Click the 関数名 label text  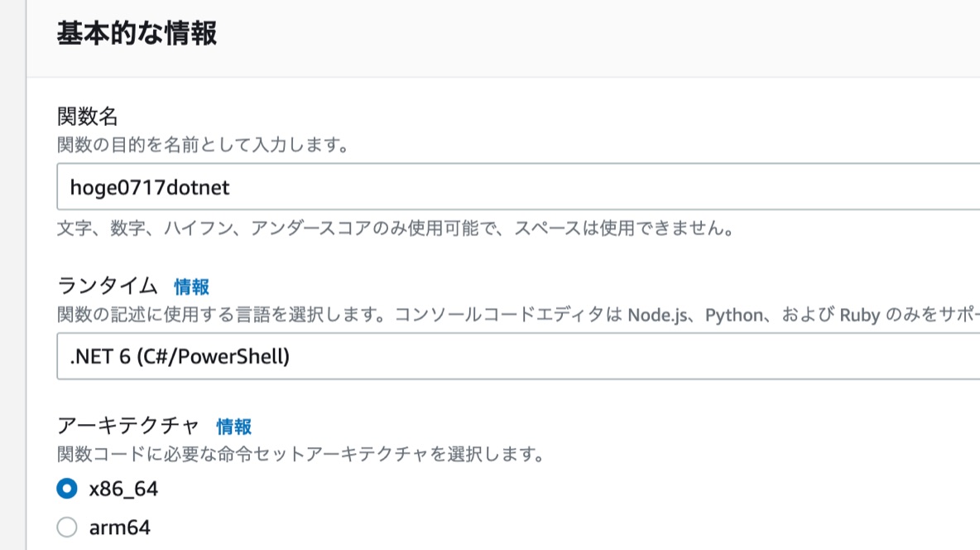tap(80, 115)
